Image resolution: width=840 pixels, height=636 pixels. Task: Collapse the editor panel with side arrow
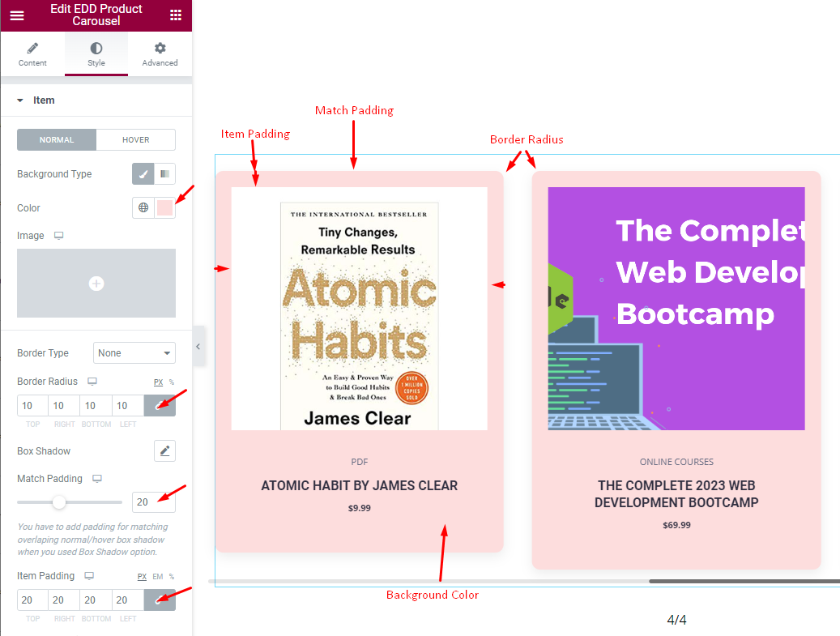[x=198, y=347]
